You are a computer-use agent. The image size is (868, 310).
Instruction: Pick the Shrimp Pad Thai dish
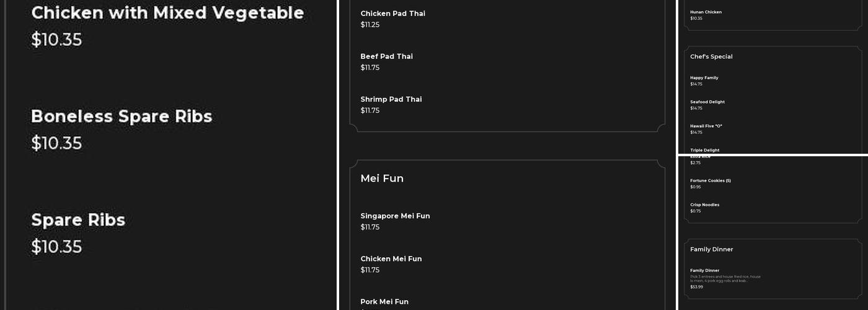pos(391,99)
